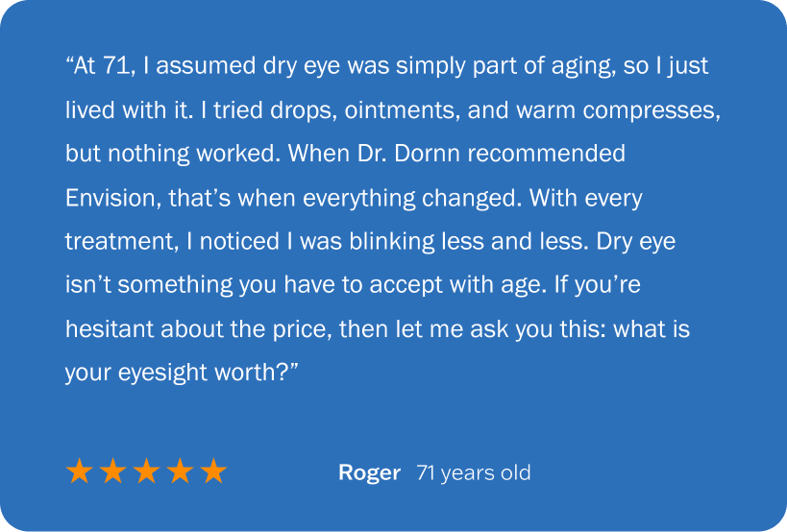Select the third (middle) rating star

click(147, 472)
